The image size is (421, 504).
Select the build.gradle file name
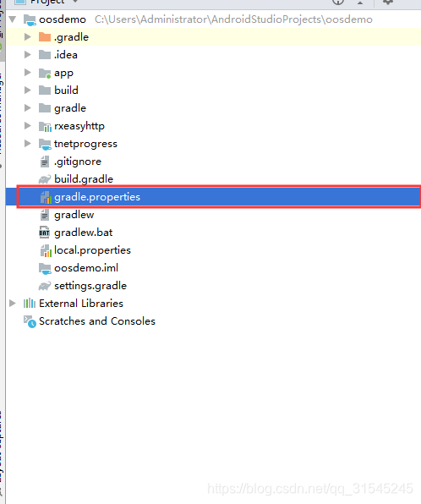pyautogui.click(x=84, y=179)
